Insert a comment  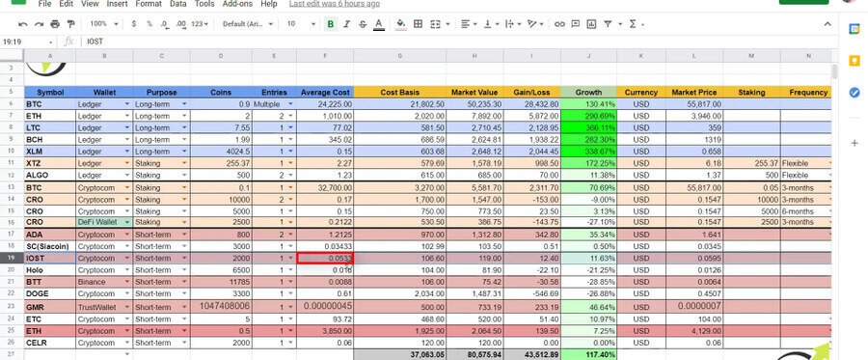click(576, 24)
